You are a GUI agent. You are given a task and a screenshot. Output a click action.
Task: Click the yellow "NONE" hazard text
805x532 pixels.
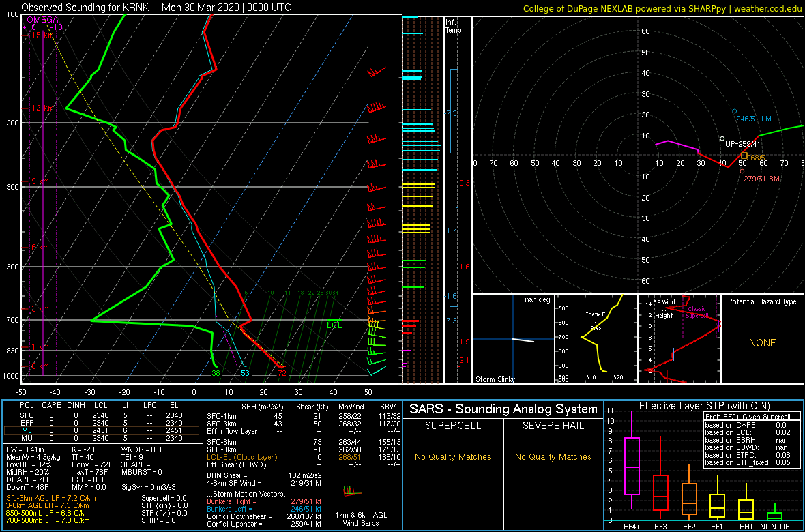[x=763, y=343]
